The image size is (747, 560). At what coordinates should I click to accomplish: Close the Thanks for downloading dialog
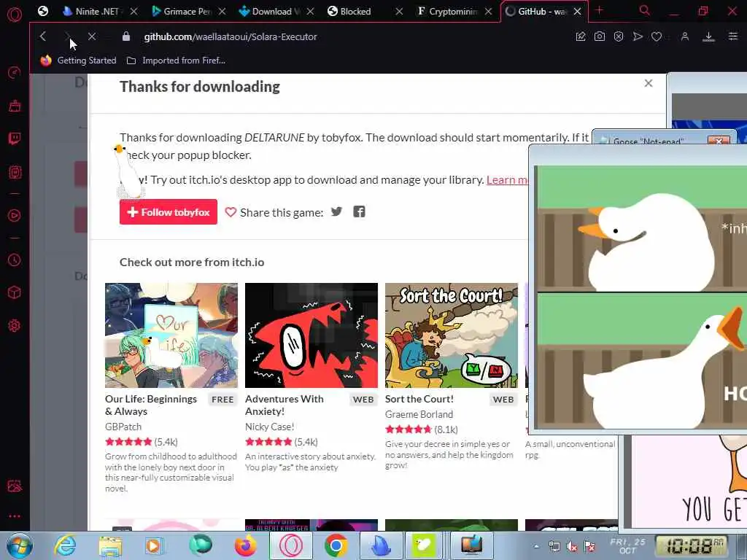pos(649,83)
